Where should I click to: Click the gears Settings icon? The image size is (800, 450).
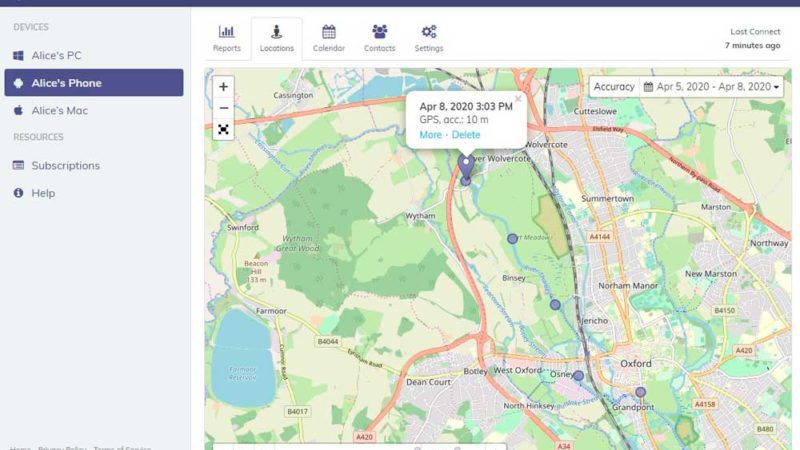click(x=429, y=32)
